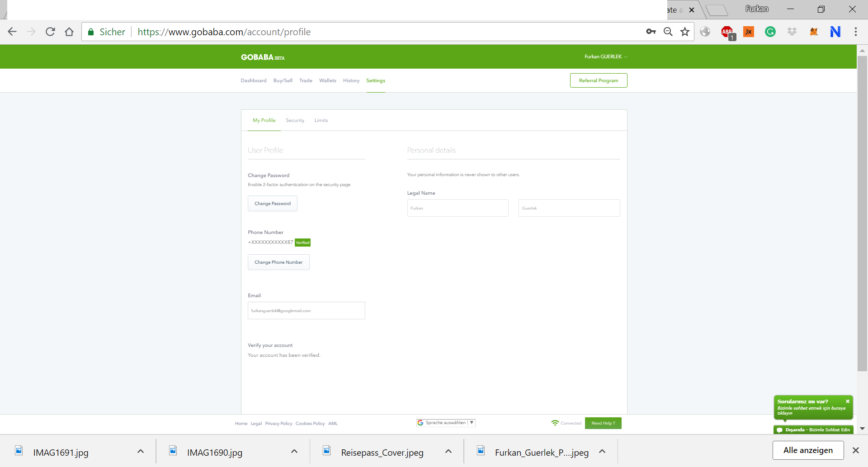
Task: Open the orange Jx extension
Action: click(749, 32)
